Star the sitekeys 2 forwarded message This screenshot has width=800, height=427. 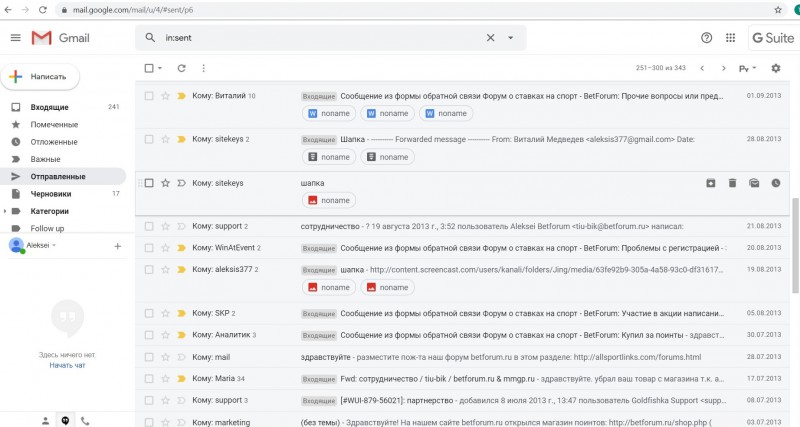coord(165,139)
